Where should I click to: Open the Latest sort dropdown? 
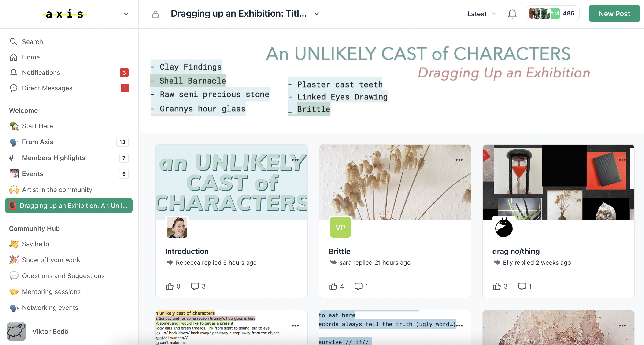pos(481,14)
